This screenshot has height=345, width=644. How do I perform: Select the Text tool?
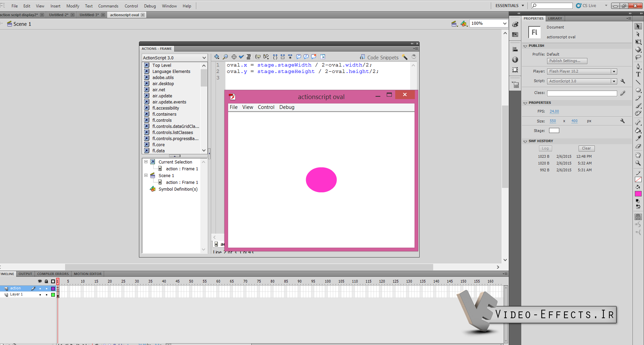click(x=638, y=74)
